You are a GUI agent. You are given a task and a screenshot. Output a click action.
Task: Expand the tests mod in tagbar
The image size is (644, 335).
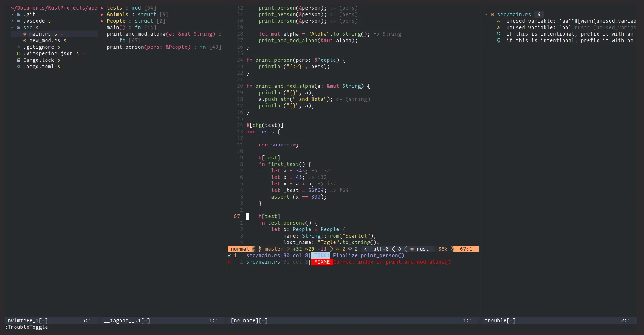[102, 8]
